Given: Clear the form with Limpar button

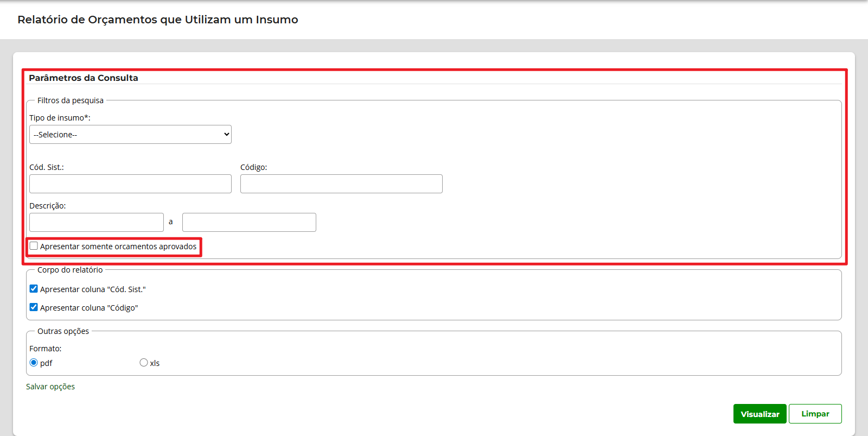Looking at the screenshot, I should (815, 414).
